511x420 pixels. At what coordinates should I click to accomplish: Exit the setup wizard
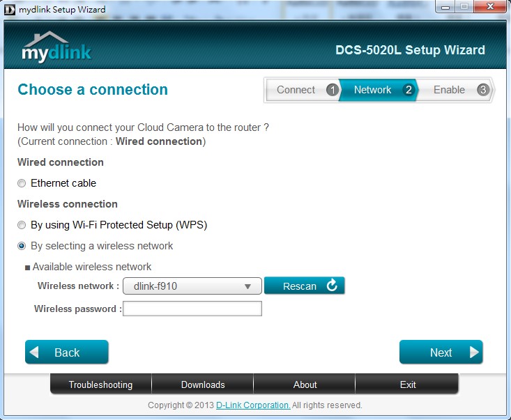[407, 384]
